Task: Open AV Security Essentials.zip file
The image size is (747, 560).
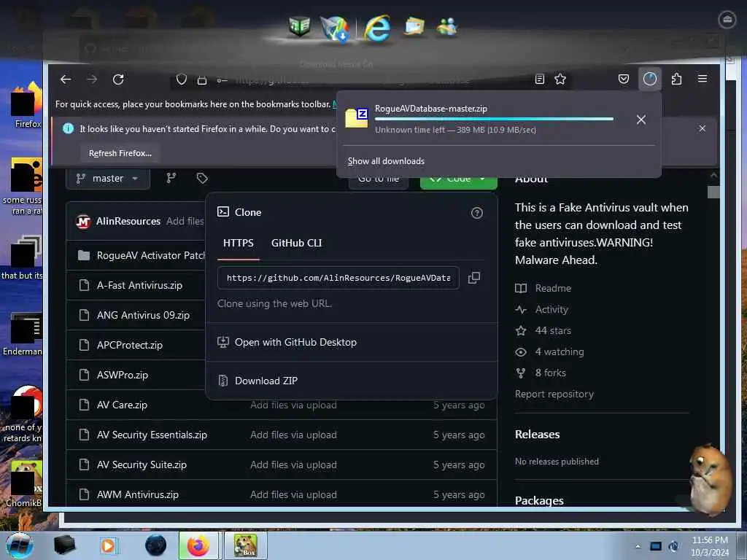Action: click(x=152, y=435)
